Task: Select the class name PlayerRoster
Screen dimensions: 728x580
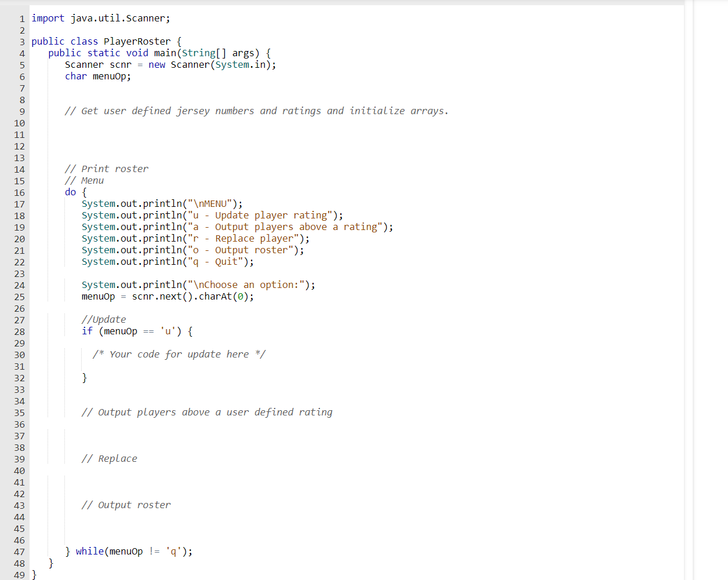Action: click(136, 41)
